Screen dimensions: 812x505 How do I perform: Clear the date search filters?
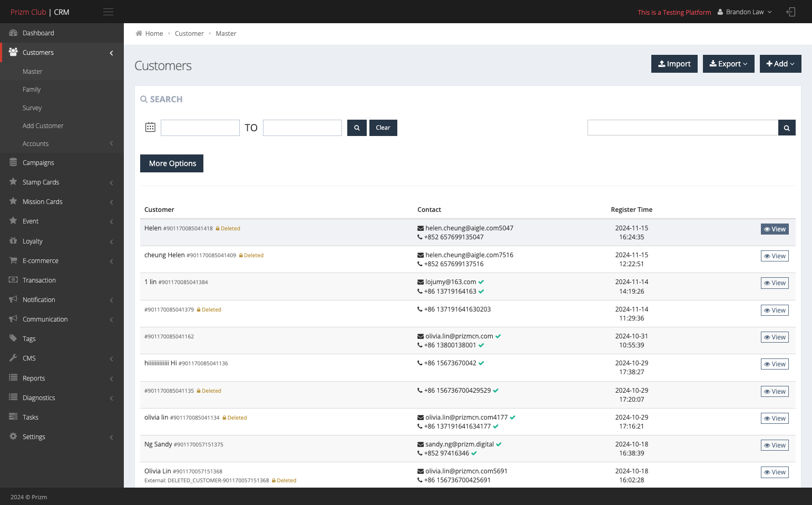(383, 128)
